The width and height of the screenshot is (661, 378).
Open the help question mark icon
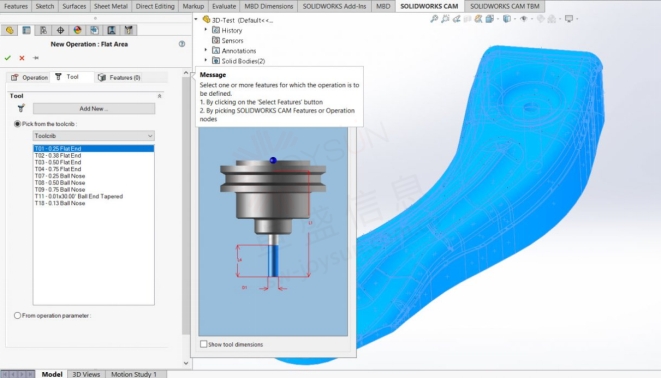click(182, 44)
